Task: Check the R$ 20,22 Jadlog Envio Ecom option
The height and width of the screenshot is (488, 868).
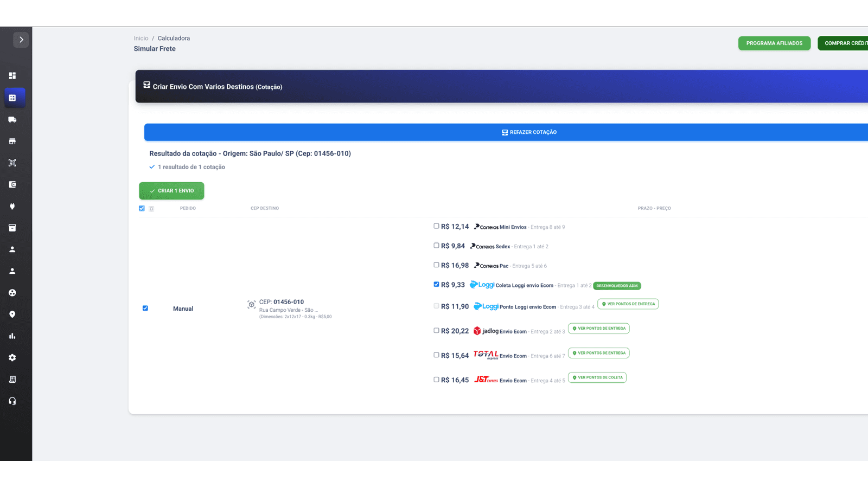Action: (x=436, y=330)
